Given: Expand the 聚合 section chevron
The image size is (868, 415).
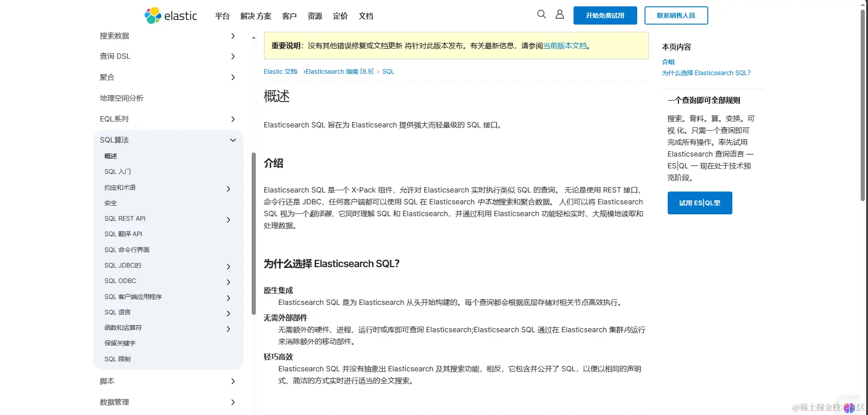Looking at the screenshot, I should point(233,77).
